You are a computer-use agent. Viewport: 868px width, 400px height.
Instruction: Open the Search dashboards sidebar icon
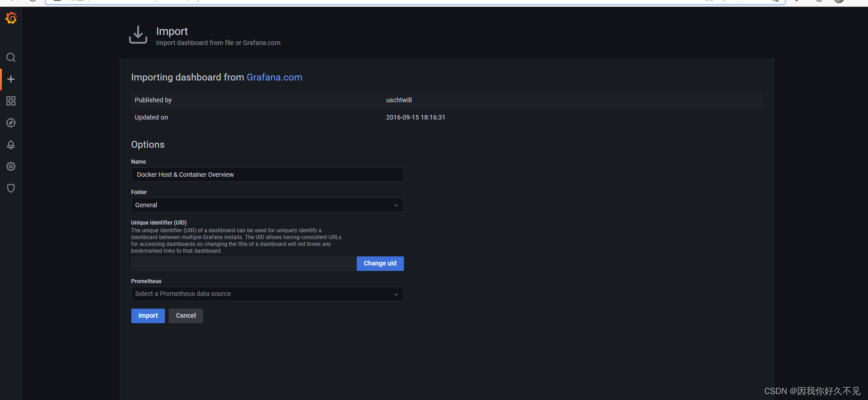click(x=11, y=57)
